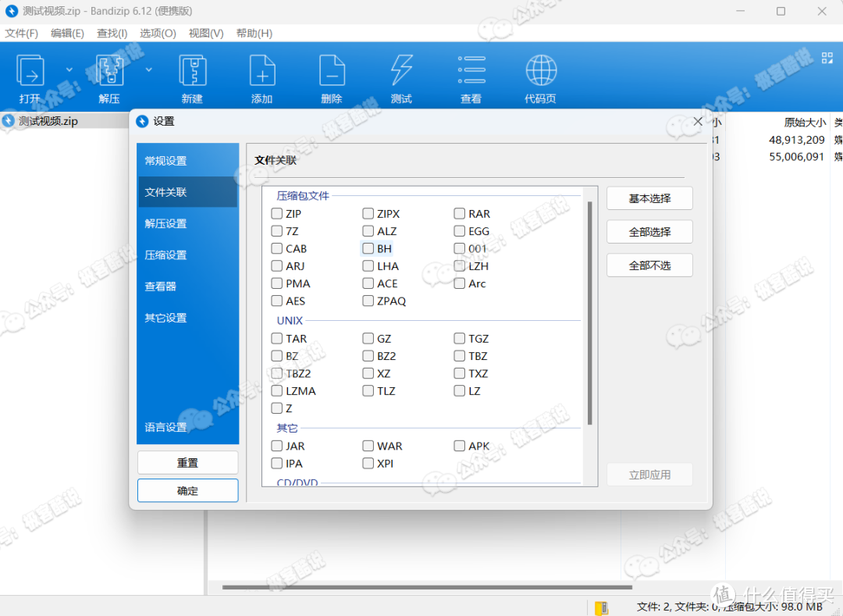Open 语言设置 language settings
The width and height of the screenshot is (843, 616).
(187, 427)
